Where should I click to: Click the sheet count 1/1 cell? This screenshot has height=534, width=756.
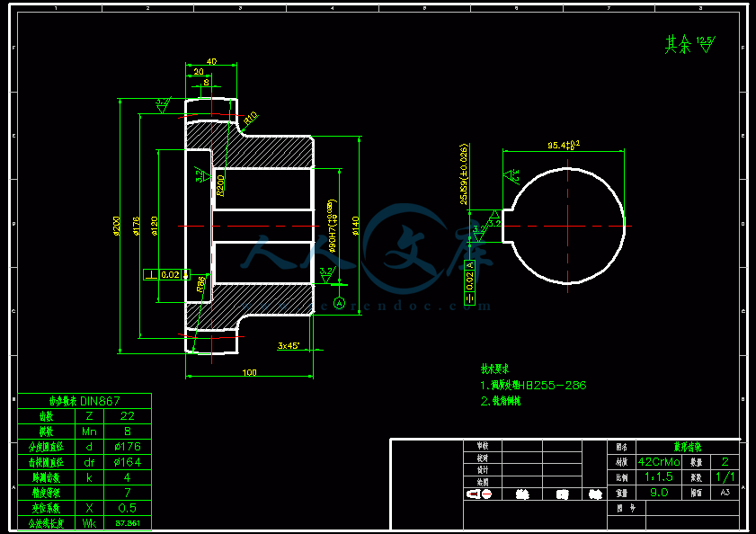coord(725,477)
